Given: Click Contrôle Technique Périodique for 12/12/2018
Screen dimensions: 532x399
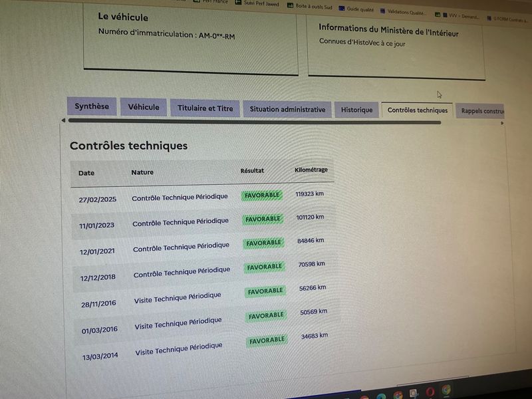Looking at the screenshot, I should click(182, 272).
